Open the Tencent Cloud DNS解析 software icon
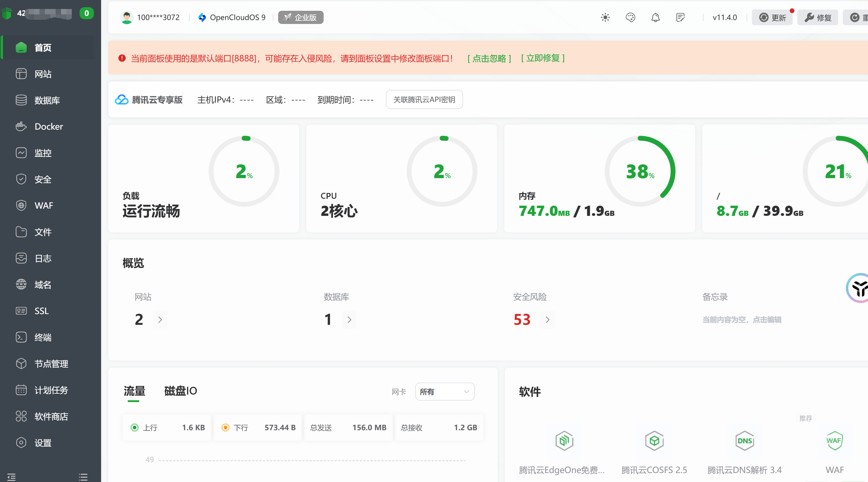The image size is (868, 482). pos(744,440)
